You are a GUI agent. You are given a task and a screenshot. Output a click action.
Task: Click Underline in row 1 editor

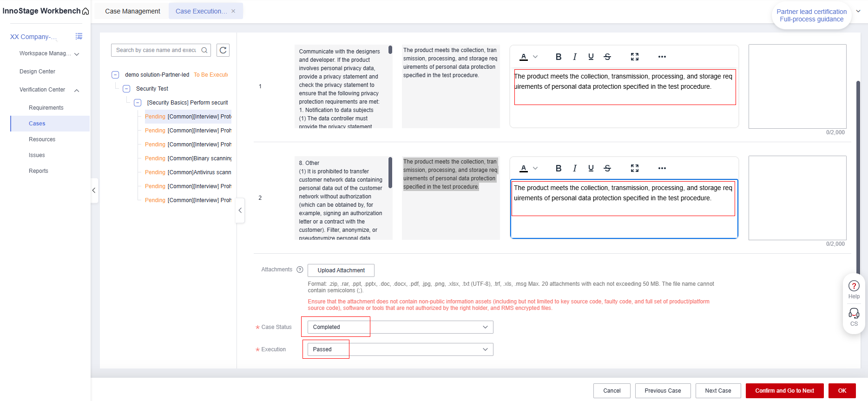[591, 57]
